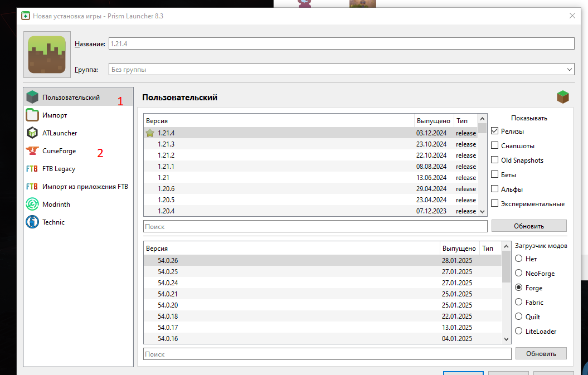588x375 pixels.
Task: Uncheck the Релизы checkbox
Action: coord(494,132)
